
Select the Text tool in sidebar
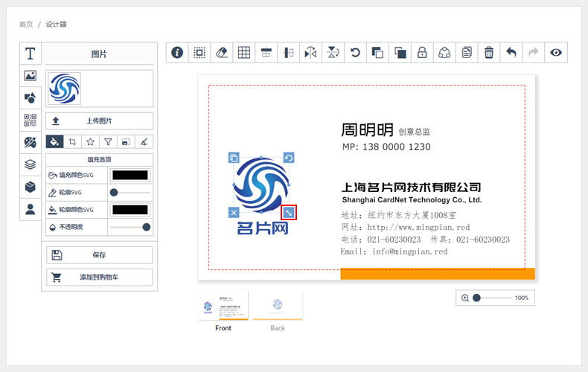pyautogui.click(x=31, y=54)
